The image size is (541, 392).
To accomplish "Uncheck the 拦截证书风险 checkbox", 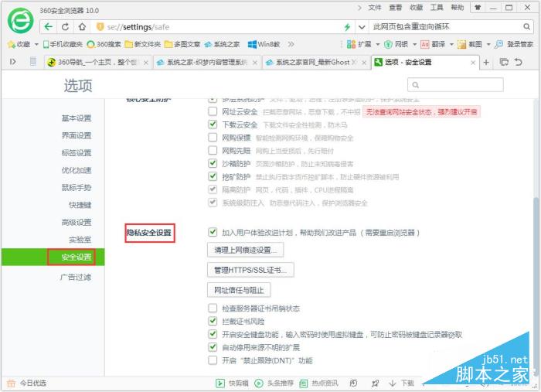I will tap(213, 321).
